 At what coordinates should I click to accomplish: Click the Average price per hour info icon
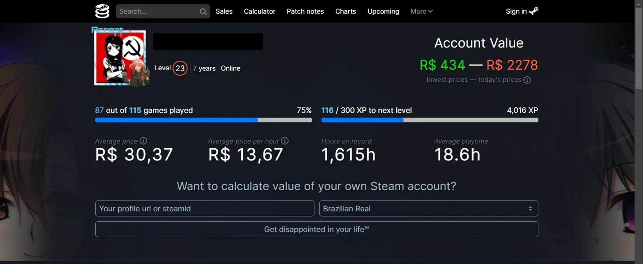click(285, 141)
